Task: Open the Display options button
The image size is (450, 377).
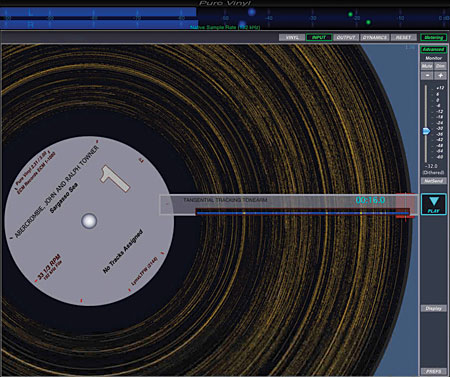Action: coord(433,309)
